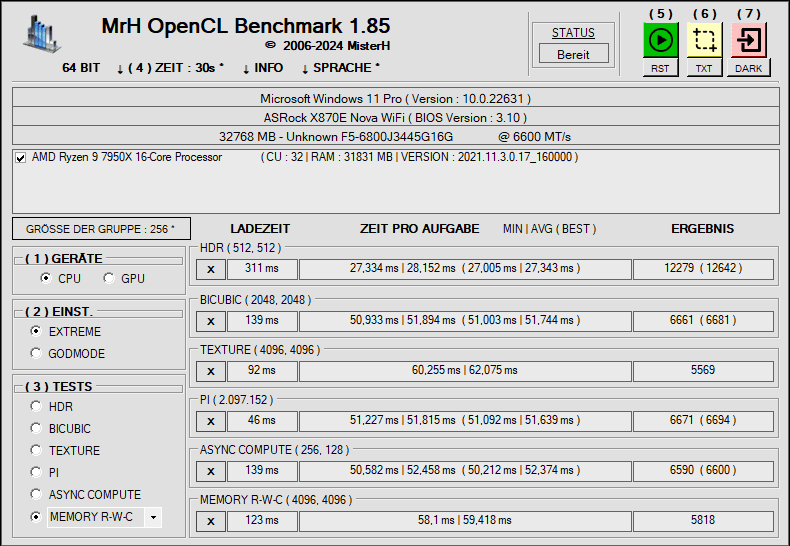This screenshot has height=546, width=790.
Task: Select the BICUBIC test radio button
Action: tap(35, 428)
